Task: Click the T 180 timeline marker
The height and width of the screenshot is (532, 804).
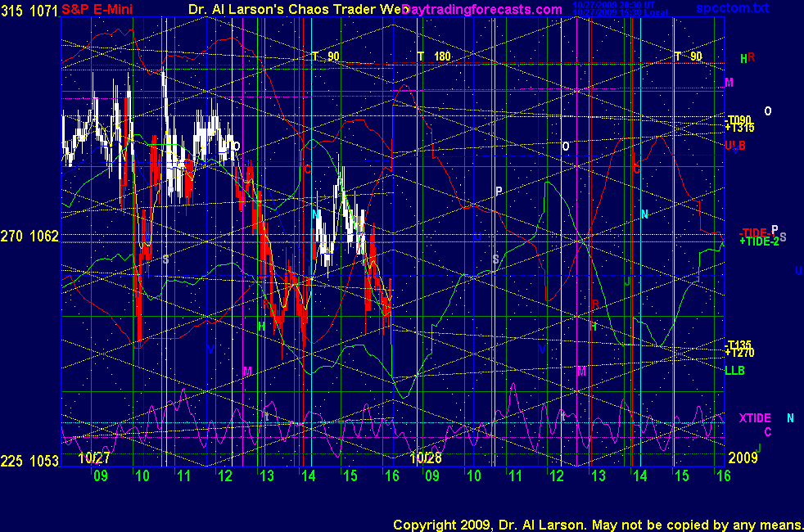Action: point(434,56)
